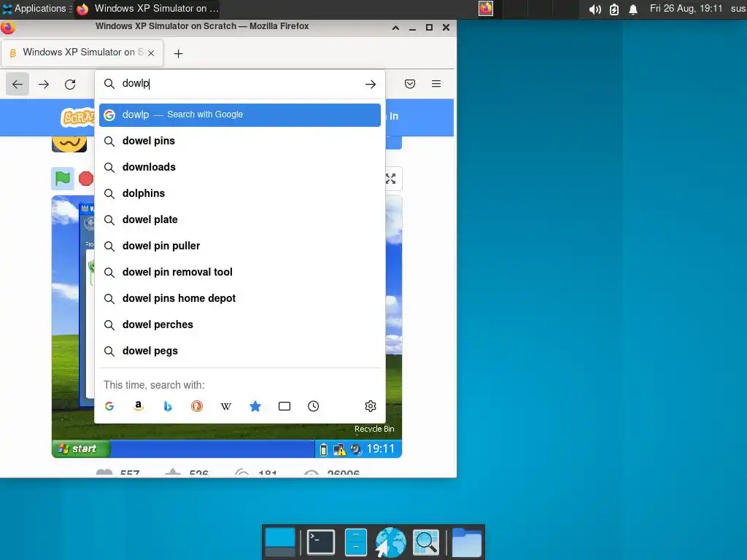Choose the 'dolphins' suggestion
Image resolution: width=747 pixels, height=560 pixels.
(239, 193)
